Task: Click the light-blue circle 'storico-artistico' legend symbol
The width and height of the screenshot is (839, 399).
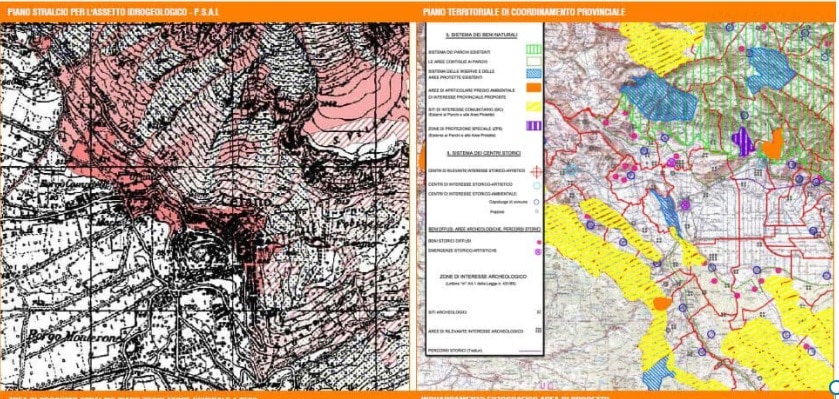Action: (537, 186)
